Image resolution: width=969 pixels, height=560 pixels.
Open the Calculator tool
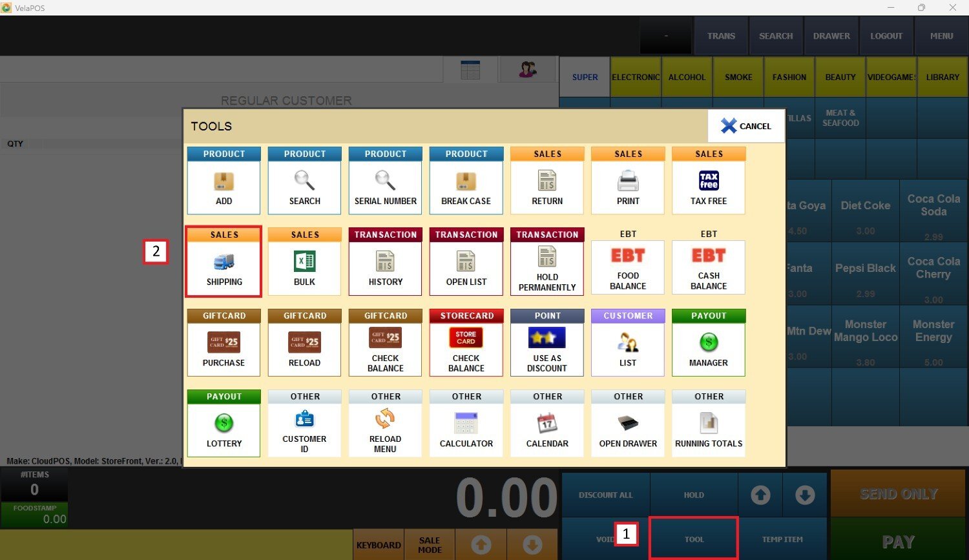pos(466,424)
